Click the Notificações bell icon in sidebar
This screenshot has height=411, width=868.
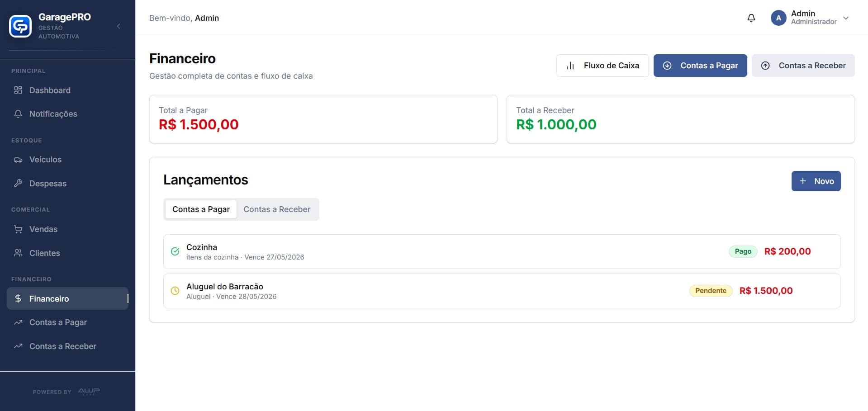(x=18, y=114)
